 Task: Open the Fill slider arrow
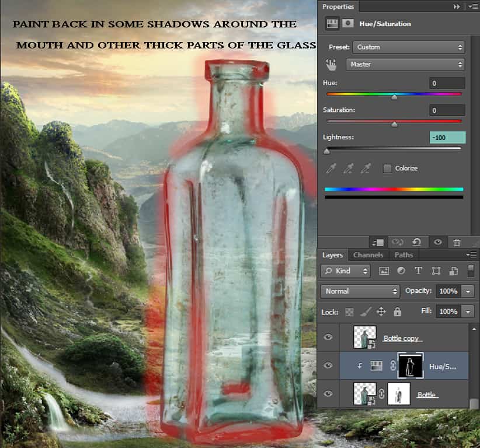[468, 311]
